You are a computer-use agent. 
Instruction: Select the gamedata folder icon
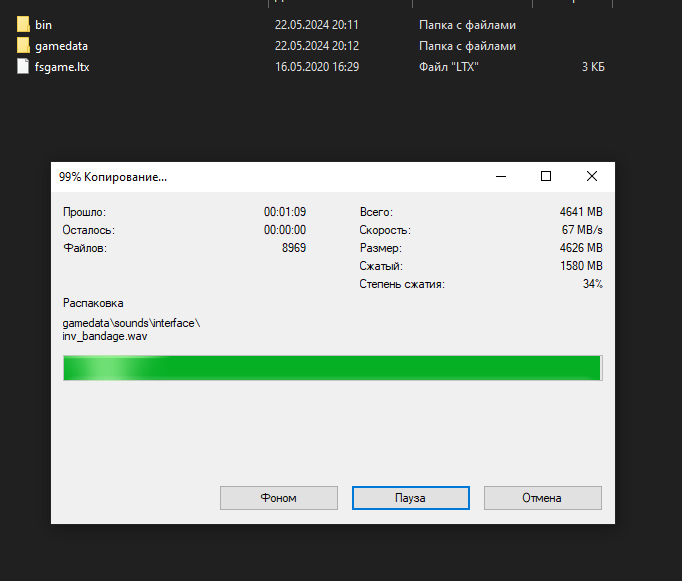[x=23, y=45]
